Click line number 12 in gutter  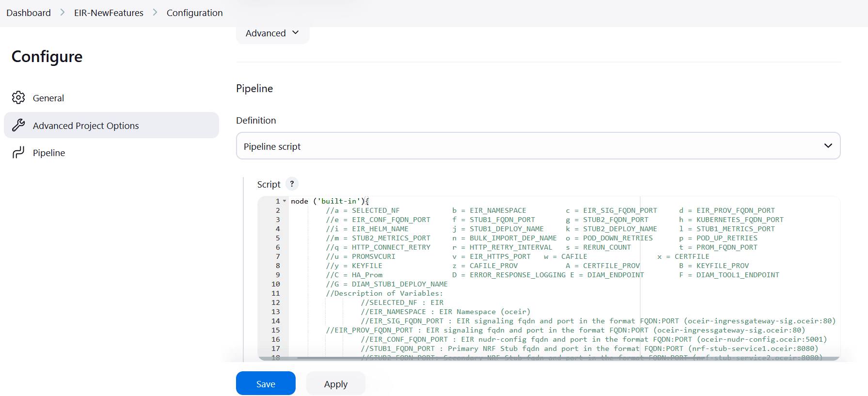[276, 302]
